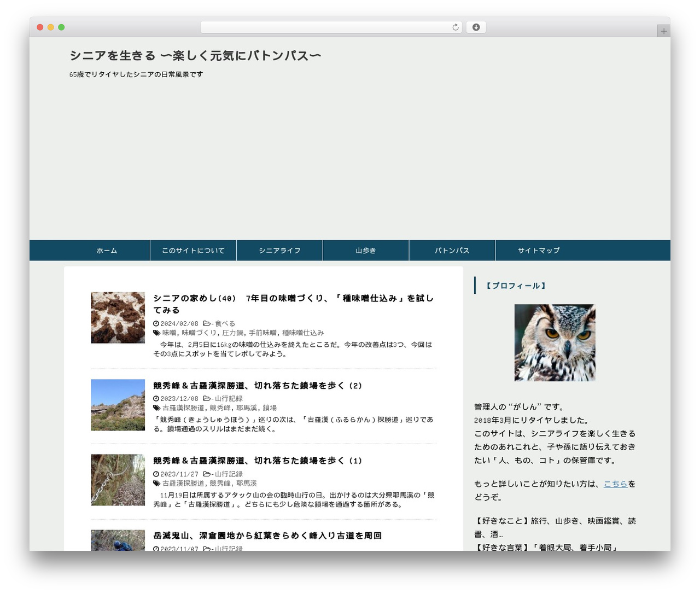Click the browser address bar

pos(331,27)
